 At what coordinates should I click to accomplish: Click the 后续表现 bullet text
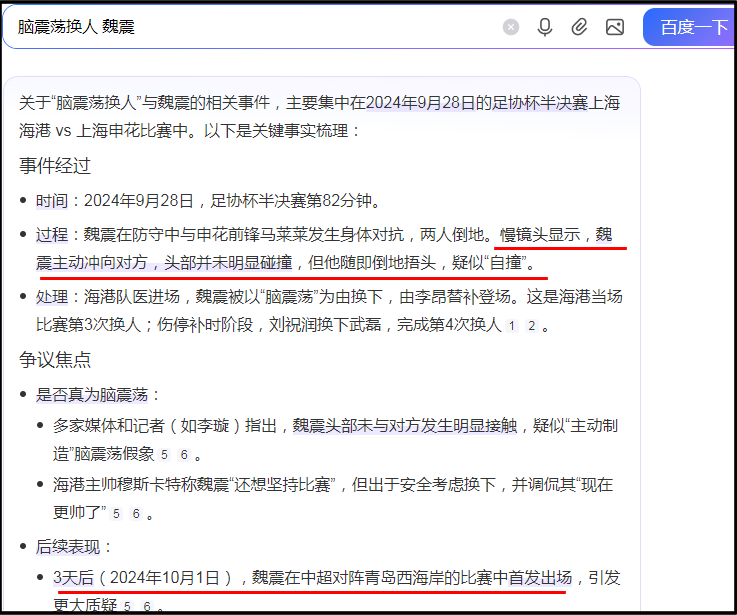tap(68, 547)
